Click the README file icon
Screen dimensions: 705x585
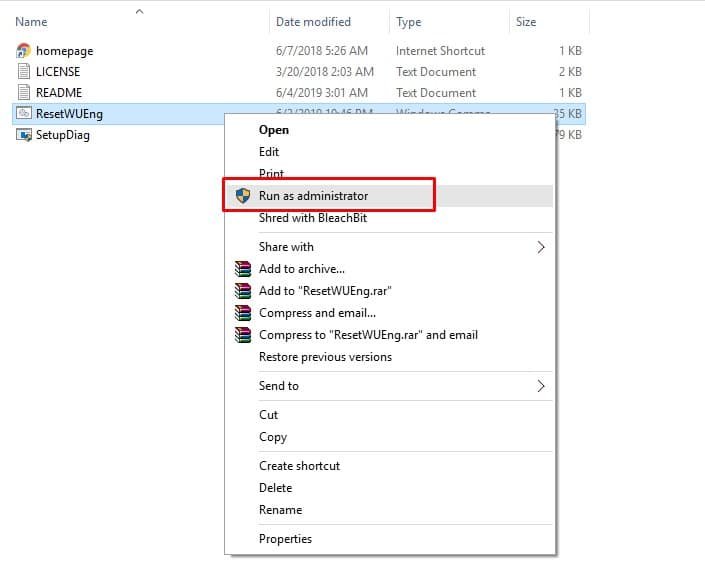pyautogui.click(x=25, y=93)
